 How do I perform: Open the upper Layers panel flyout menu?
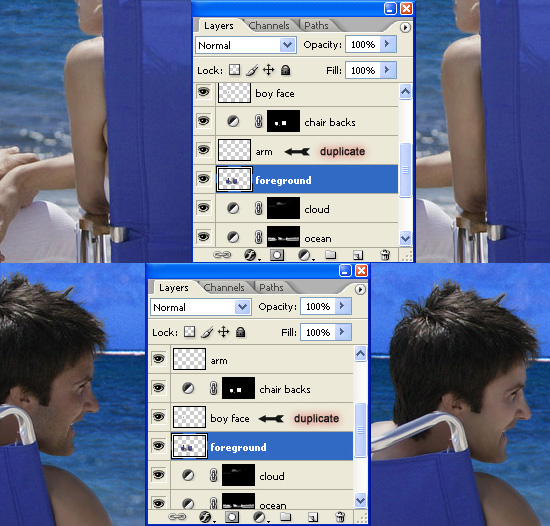click(x=405, y=27)
